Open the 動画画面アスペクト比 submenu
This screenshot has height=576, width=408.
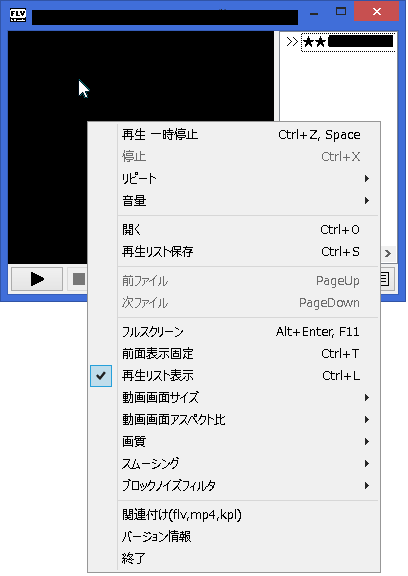coord(235,420)
